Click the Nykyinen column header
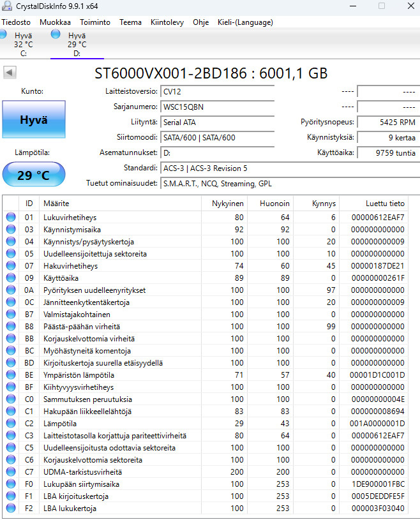420x520 pixels. [225, 204]
